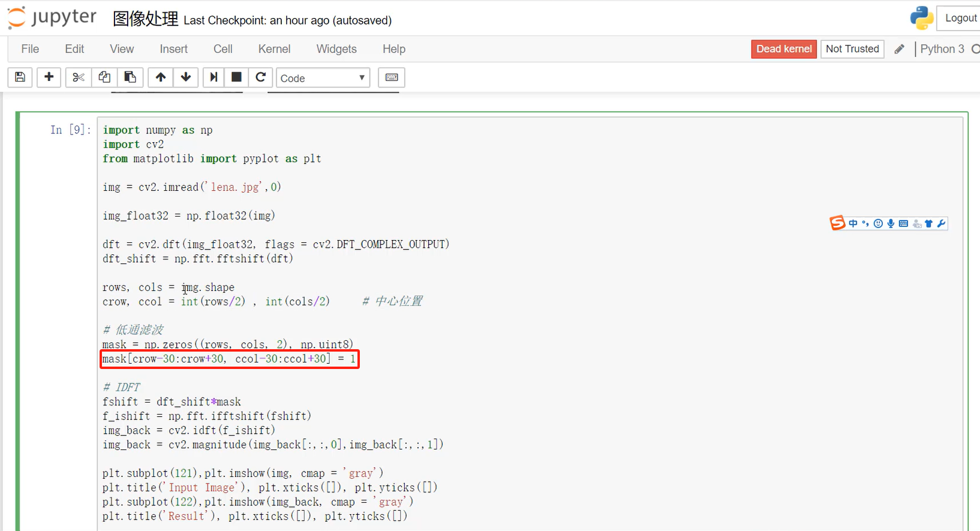Run the cell with the skip-forward icon
Viewport: 980px width, 531px height.
tap(214, 77)
